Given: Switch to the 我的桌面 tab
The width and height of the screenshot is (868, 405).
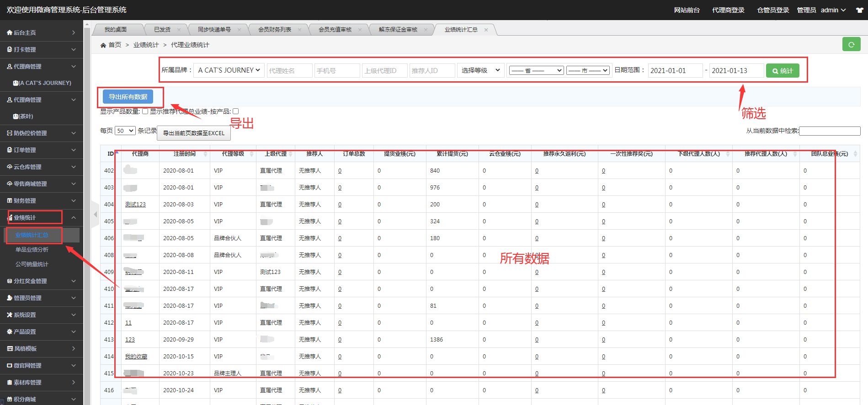Looking at the screenshot, I should point(116,30).
